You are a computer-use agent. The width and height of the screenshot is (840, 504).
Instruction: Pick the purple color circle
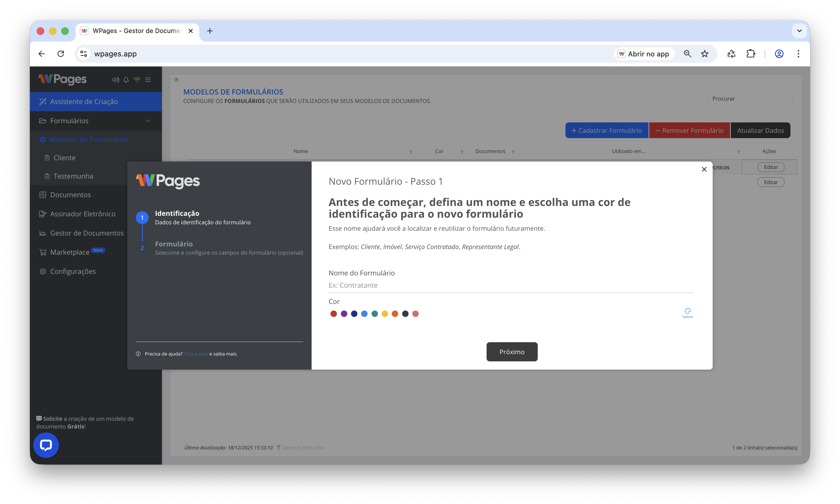(344, 314)
